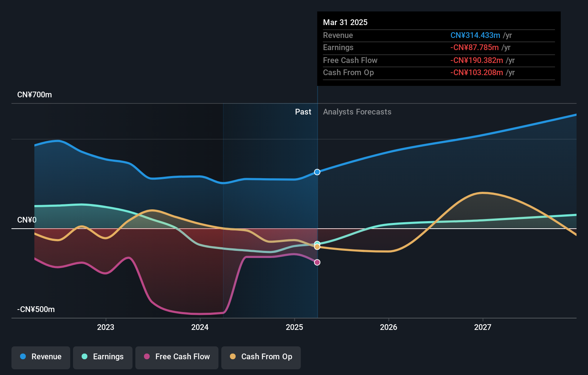Select the 2026 x-axis label

tap(389, 327)
